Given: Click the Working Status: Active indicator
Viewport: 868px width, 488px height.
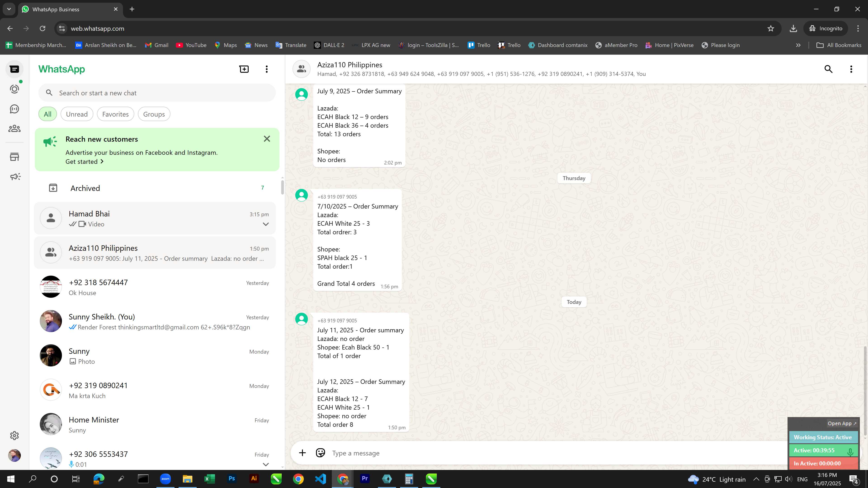Looking at the screenshot, I should pyautogui.click(x=823, y=437).
